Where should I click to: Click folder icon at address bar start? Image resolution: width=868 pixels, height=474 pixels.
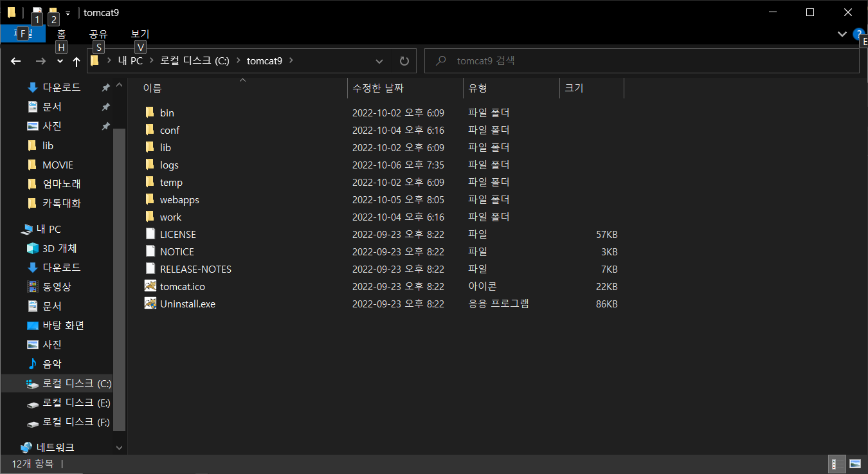click(x=95, y=61)
